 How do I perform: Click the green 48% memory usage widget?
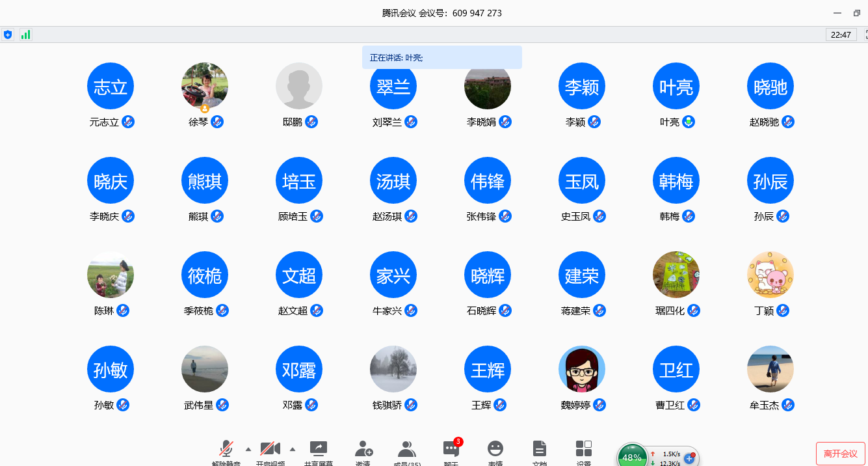pos(631,456)
